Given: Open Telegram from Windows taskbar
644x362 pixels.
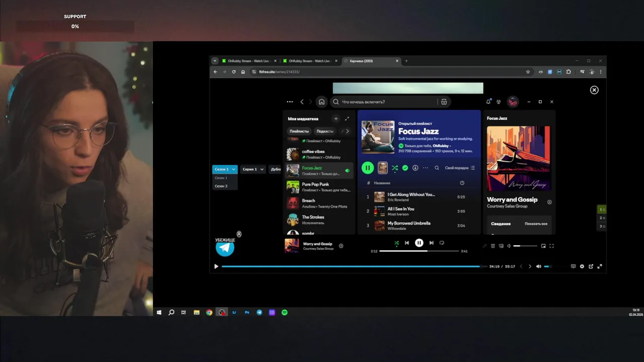Looking at the screenshot, I should [259, 312].
